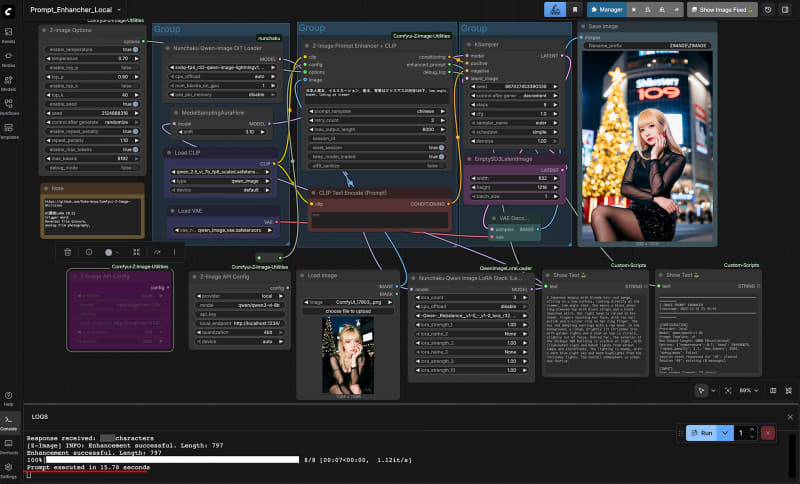Open the quantization combo in API Config
This screenshot has height=484, width=800.
240,332
